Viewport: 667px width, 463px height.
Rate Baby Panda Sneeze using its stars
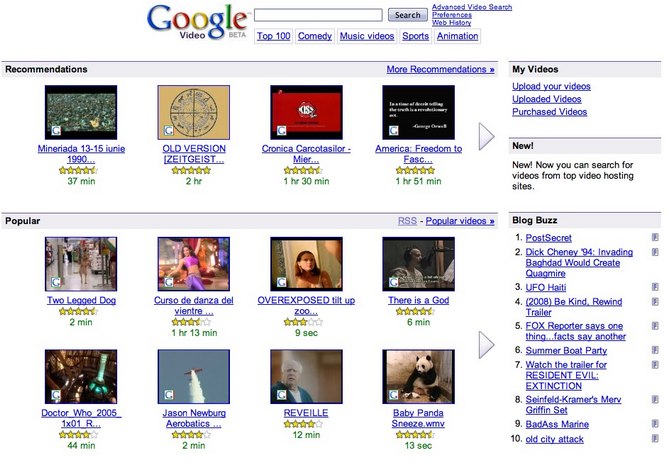click(415, 435)
